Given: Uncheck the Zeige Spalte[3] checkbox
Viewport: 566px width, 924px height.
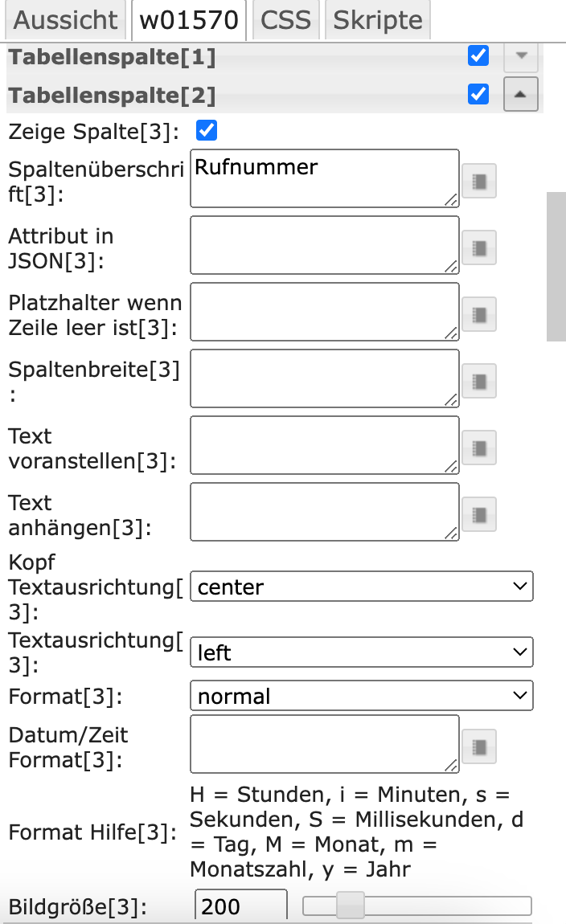Looking at the screenshot, I should (x=206, y=130).
